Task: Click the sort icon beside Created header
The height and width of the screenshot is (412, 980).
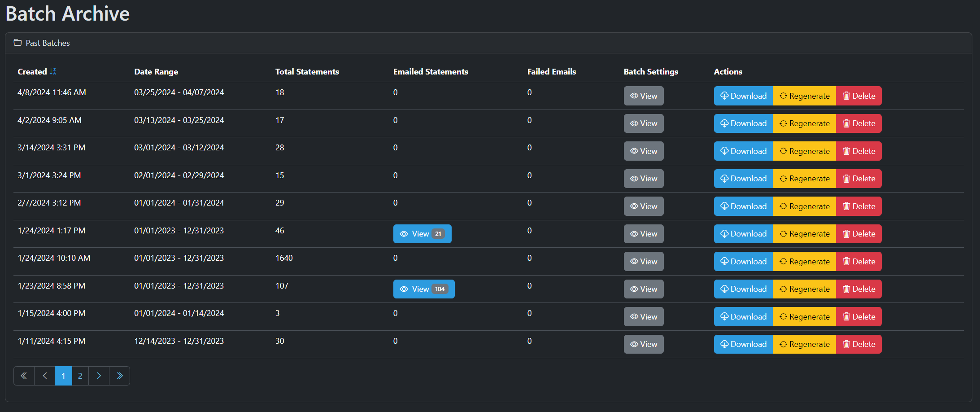Action: (53, 71)
